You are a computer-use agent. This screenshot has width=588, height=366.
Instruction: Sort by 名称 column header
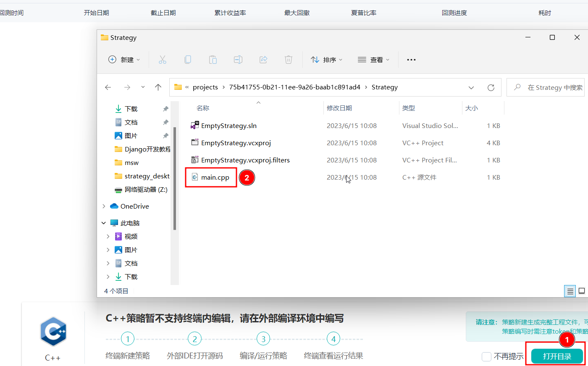pos(203,108)
